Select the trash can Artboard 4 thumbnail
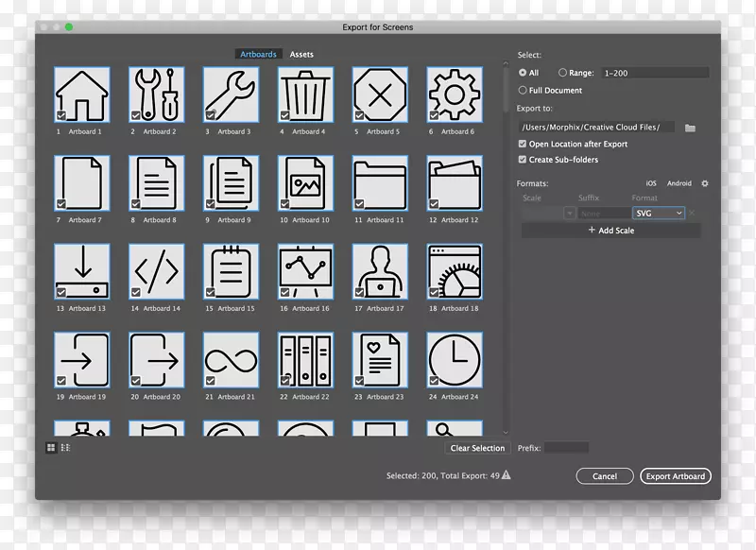The width and height of the screenshot is (756, 550). click(x=306, y=95)
